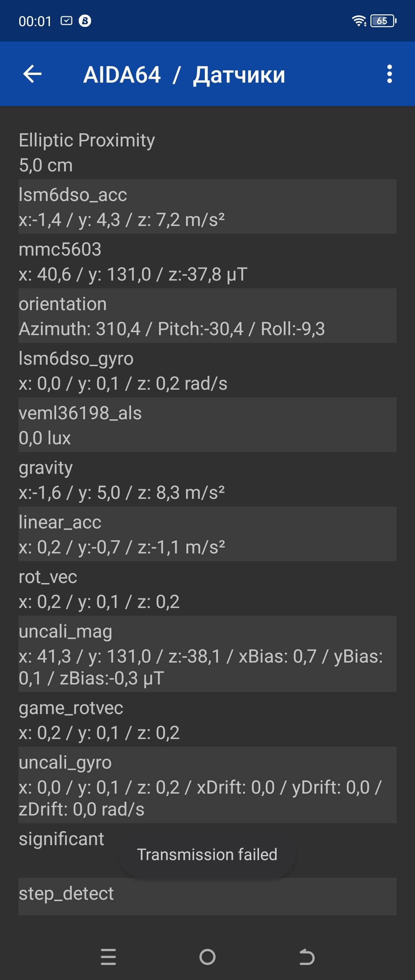Tap the back arrow in header
The width and height of the screenshot is (415, 980).
point(32,74)
